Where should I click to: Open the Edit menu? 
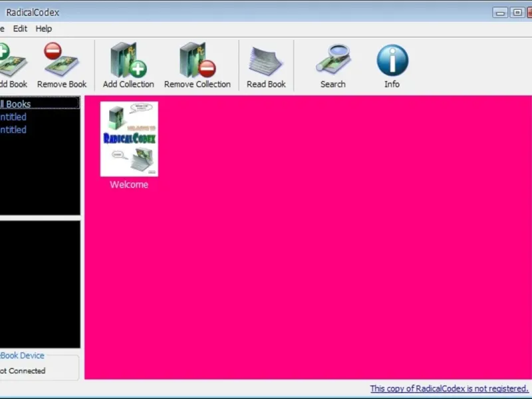pos(20,29)
